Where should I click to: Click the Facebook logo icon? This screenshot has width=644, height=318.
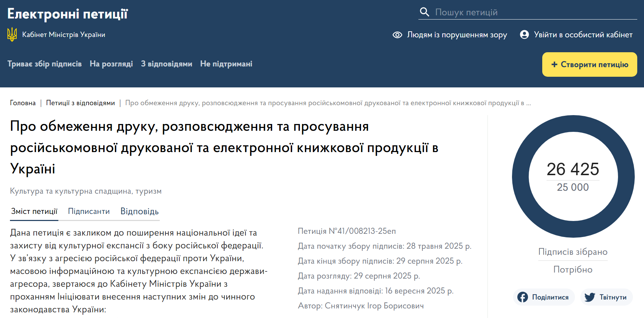point(522,297)
